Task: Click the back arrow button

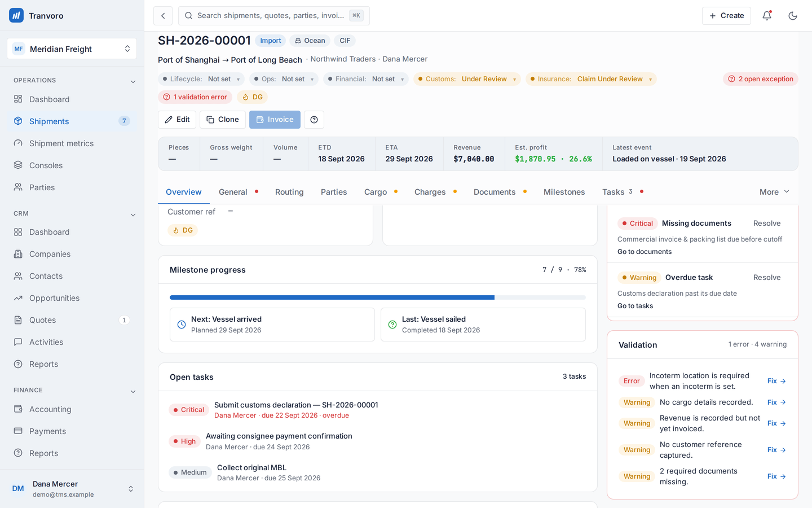Action: click(163, 16)
